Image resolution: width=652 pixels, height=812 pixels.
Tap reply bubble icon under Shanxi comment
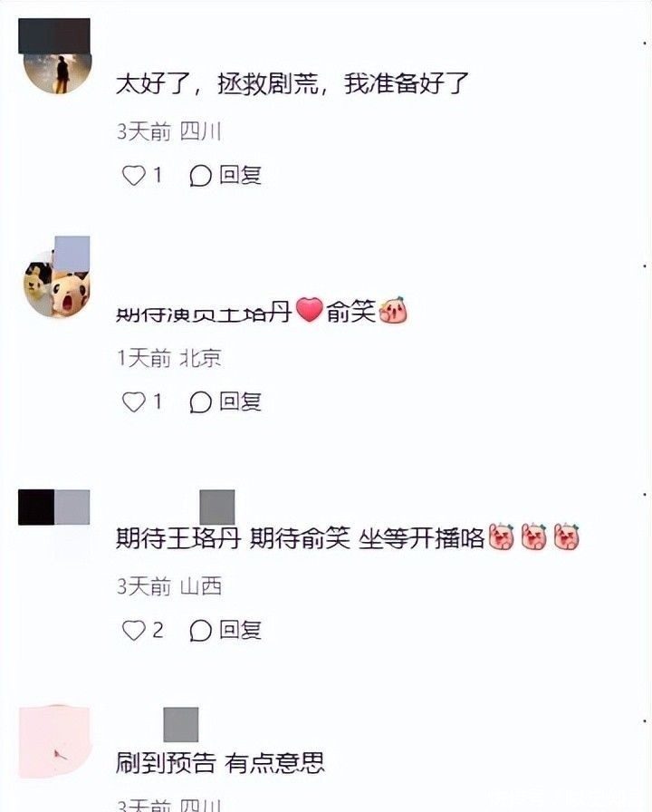coord(200,630)
